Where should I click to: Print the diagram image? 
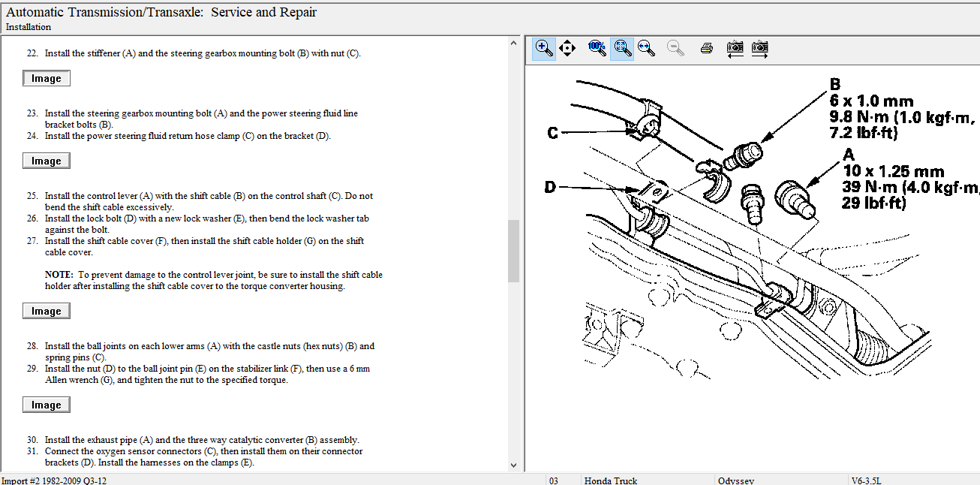706,49
